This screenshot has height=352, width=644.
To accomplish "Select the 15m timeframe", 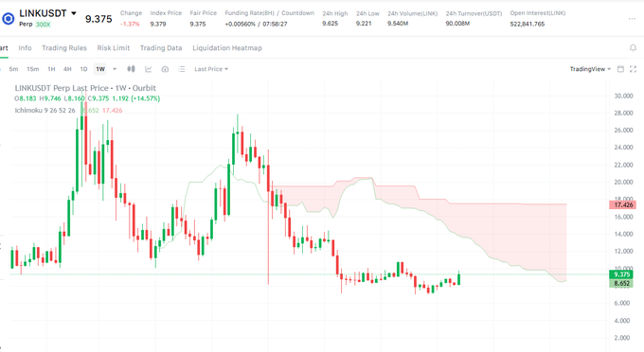I will 33,69.
